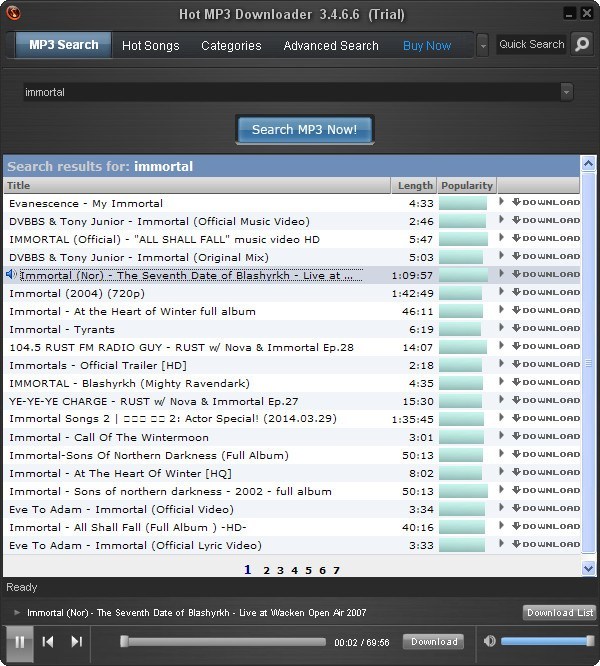Download Immortal - Sons of northern darkness 2002
This screenshot has width=600, height=666.
tap(546, 490)
